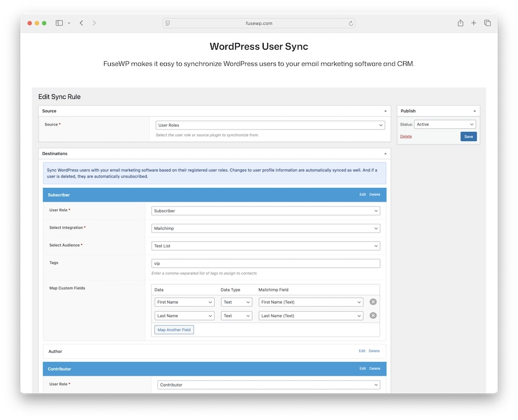This screenshot has width=518, height=420.
Task: Open the Subscriber User Role dropdown
Action: tap(266, 211)
